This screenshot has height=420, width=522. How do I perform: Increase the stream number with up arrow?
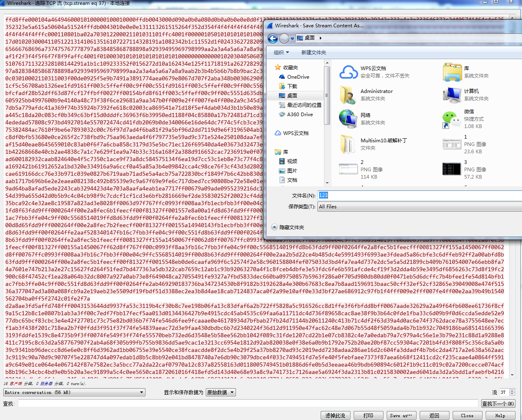tap(513, 391)
